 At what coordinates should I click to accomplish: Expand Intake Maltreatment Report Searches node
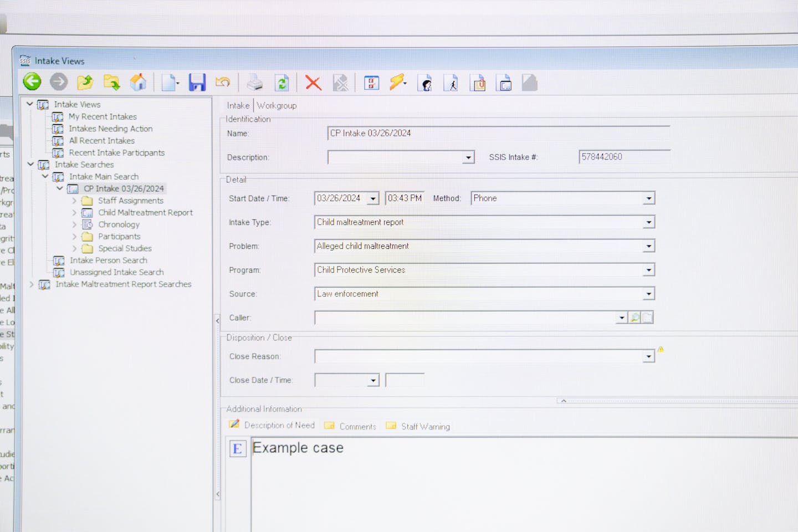(x=32, y=284)
